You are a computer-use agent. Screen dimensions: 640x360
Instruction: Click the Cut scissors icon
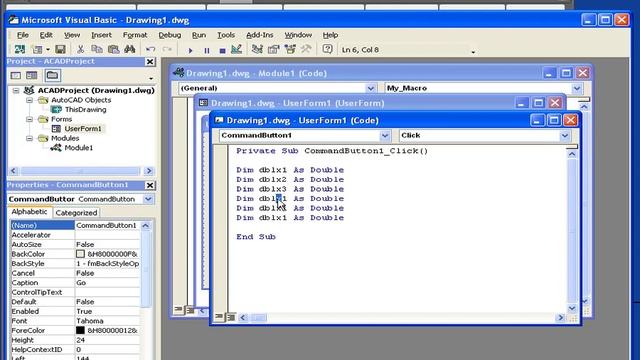pyautogui.click(x=80, y=50)
